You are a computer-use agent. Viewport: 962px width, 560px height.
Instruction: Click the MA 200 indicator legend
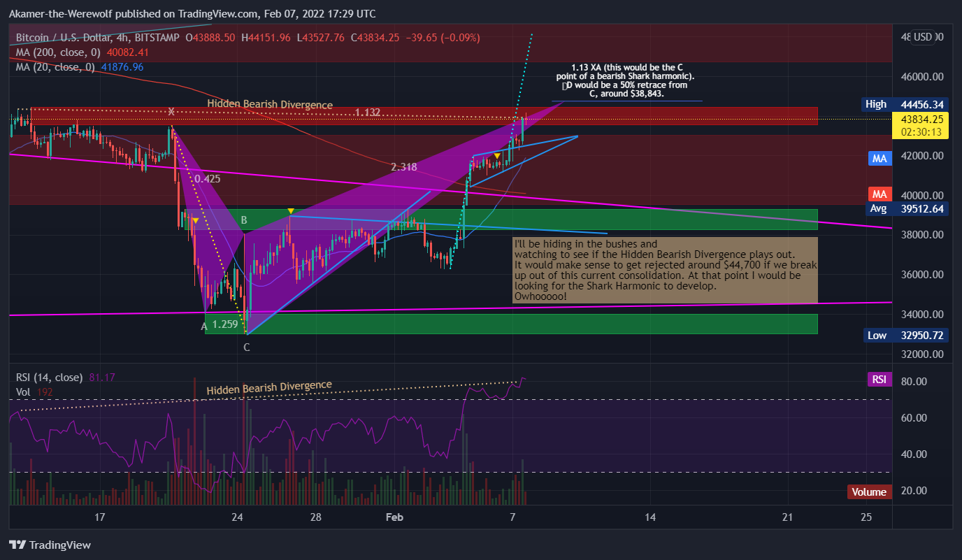(83, 52)
